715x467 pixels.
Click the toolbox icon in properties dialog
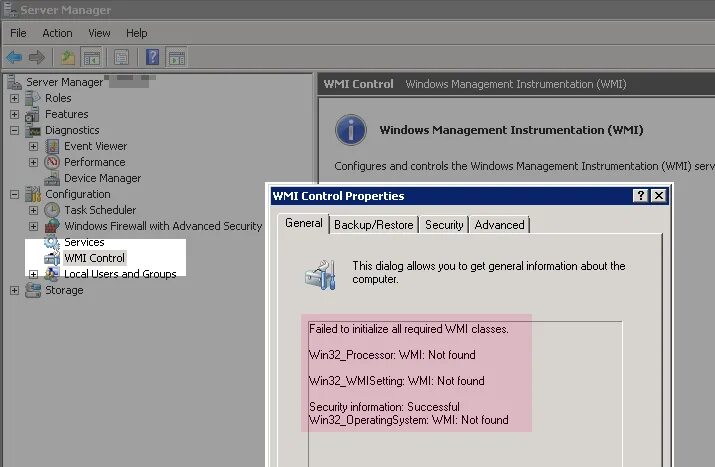pyautogui.click(x=321, y=275)
